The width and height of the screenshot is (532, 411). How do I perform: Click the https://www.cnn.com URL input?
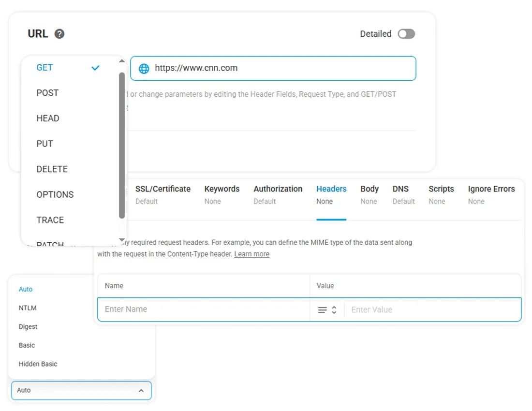point(281,68)
